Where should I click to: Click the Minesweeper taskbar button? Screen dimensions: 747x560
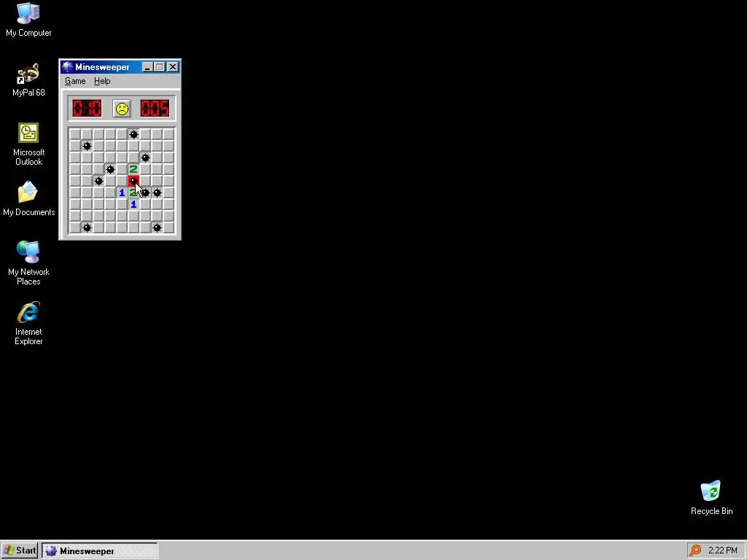[x=99, y=551]
